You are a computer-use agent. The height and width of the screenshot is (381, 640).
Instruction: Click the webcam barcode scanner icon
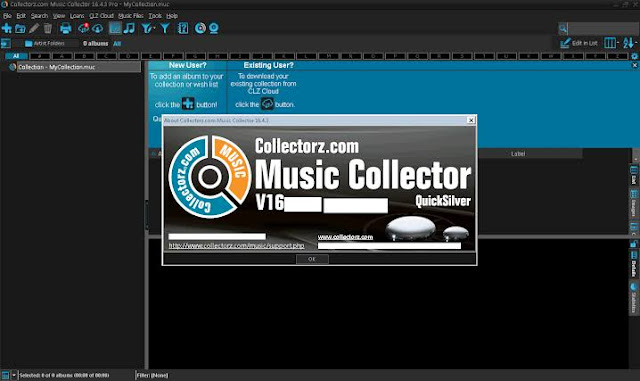click(214, 28)
